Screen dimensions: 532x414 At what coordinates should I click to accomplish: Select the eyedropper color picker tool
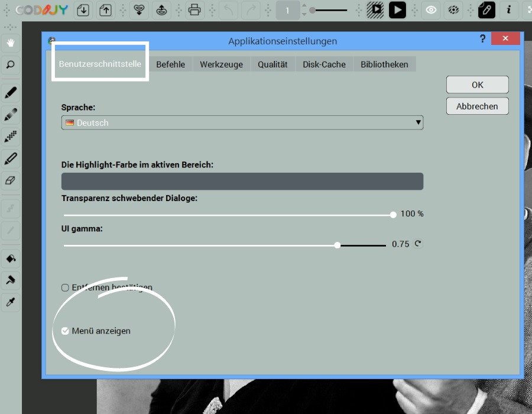point(11,302)
